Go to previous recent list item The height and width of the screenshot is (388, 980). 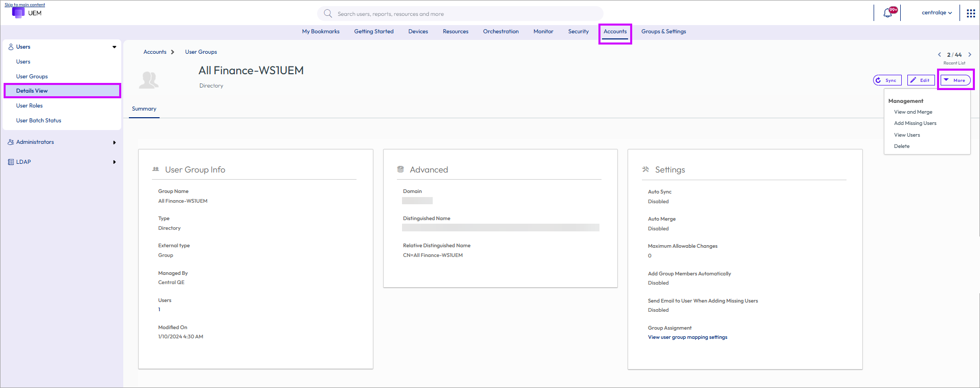(939, 55)
